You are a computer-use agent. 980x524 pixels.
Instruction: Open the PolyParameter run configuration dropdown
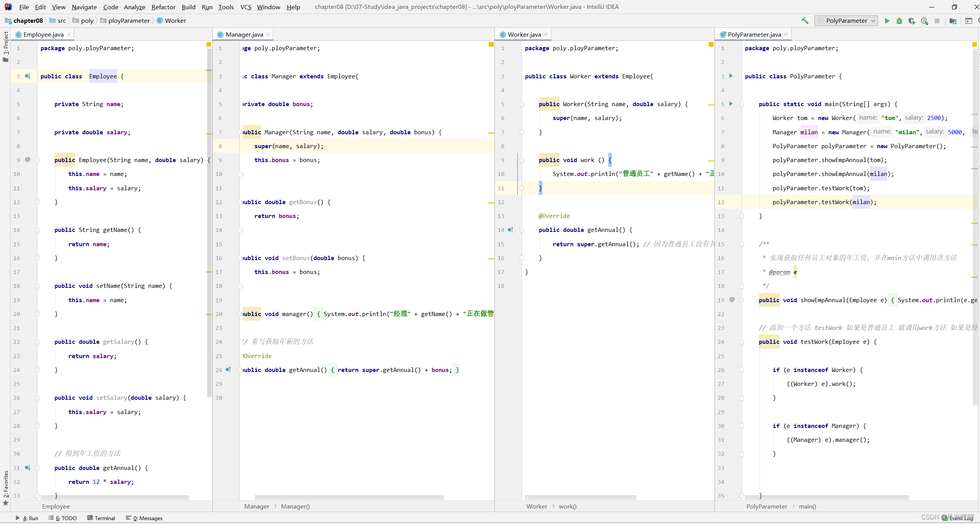tap(846, 21)
